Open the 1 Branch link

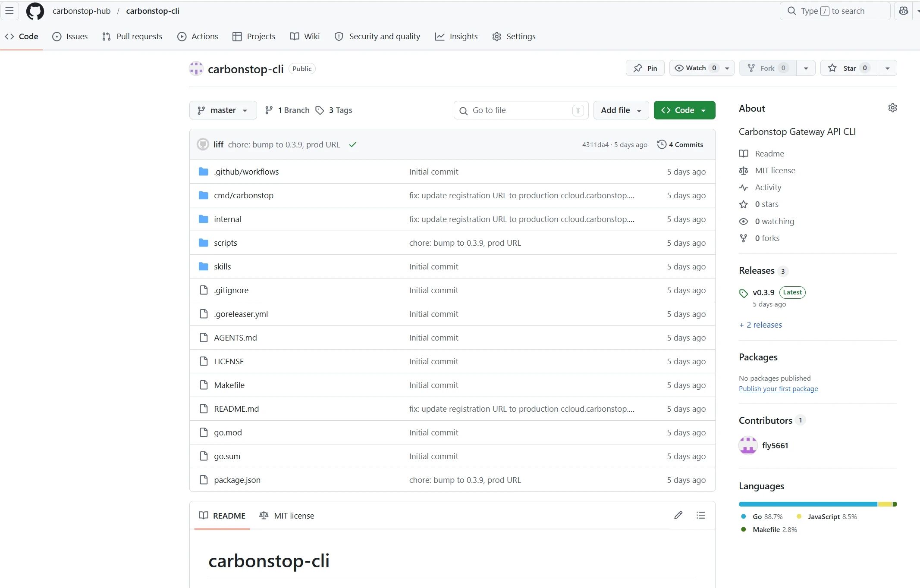[287, 110]
